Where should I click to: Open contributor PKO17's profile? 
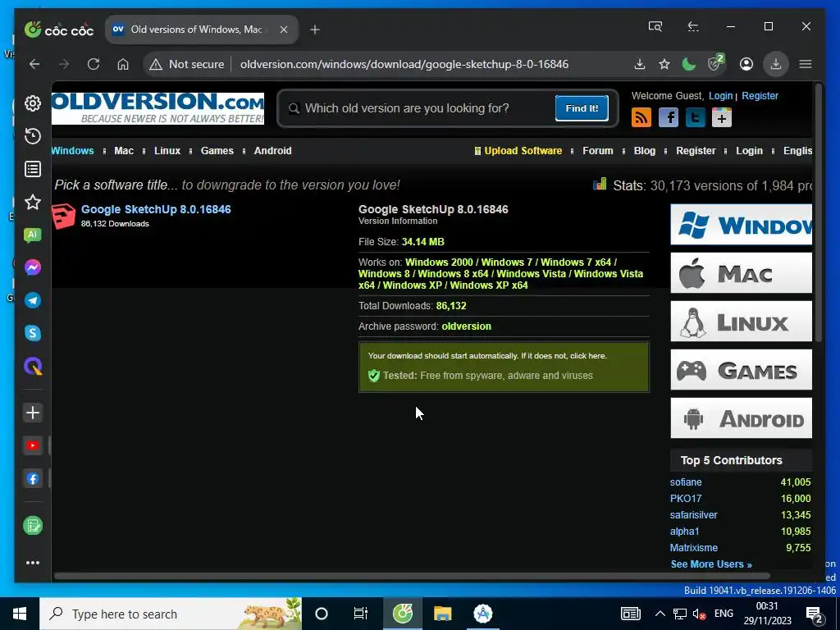coord(686,498)
